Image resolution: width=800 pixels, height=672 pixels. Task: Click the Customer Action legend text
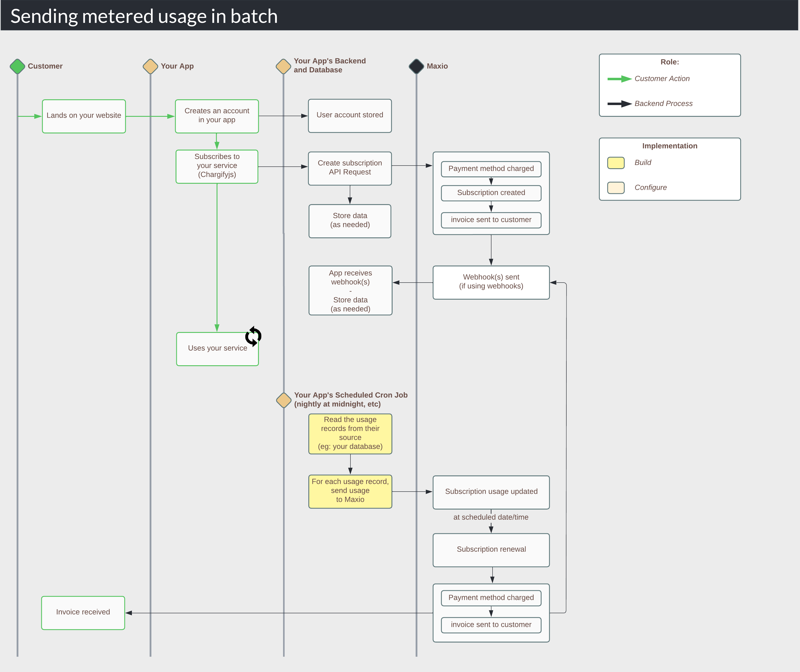[662, 79]
